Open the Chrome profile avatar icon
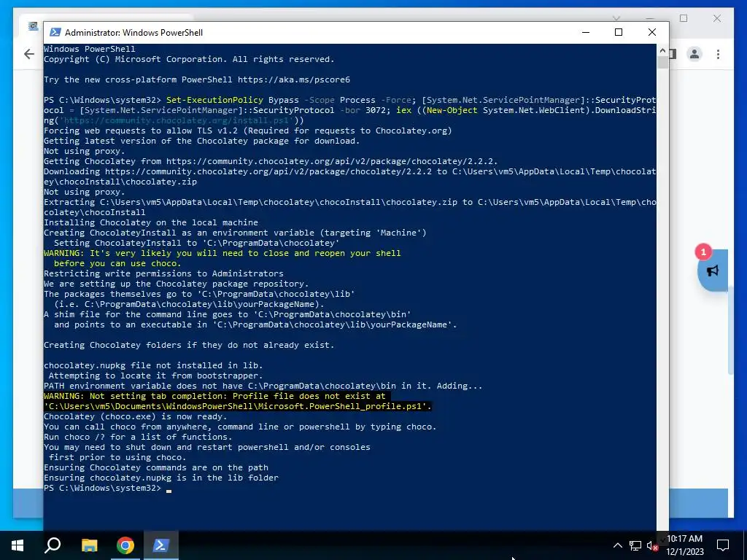Image resolution: width=747 pixels, height=560 pixels. tap(694, 54)
